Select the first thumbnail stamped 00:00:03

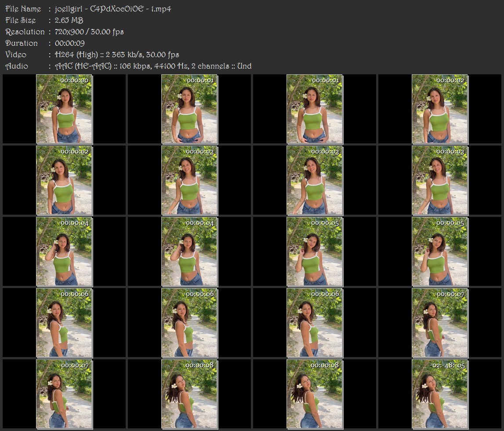click(190, 180)
